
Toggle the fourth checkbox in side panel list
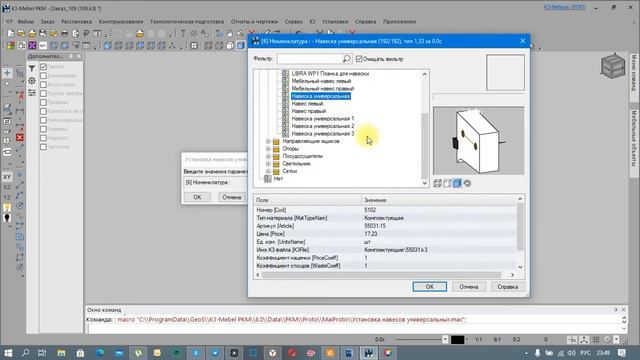[43, 93]
